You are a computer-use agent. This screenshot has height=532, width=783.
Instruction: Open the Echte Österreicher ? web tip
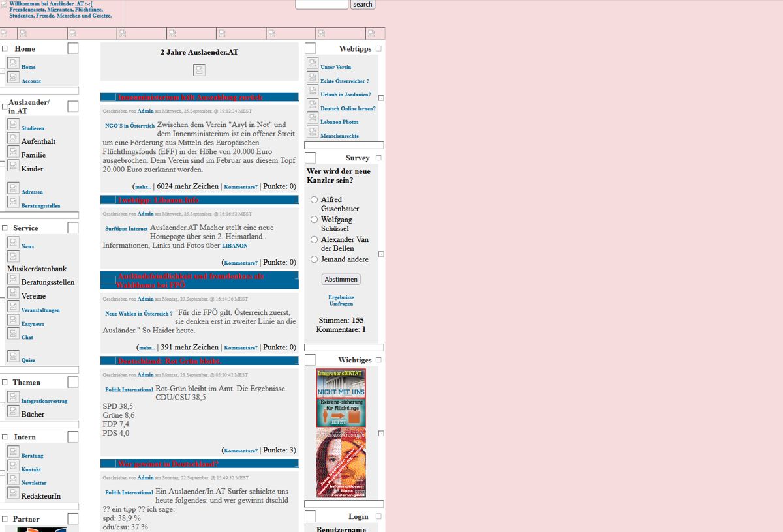[x=345, y=81]
